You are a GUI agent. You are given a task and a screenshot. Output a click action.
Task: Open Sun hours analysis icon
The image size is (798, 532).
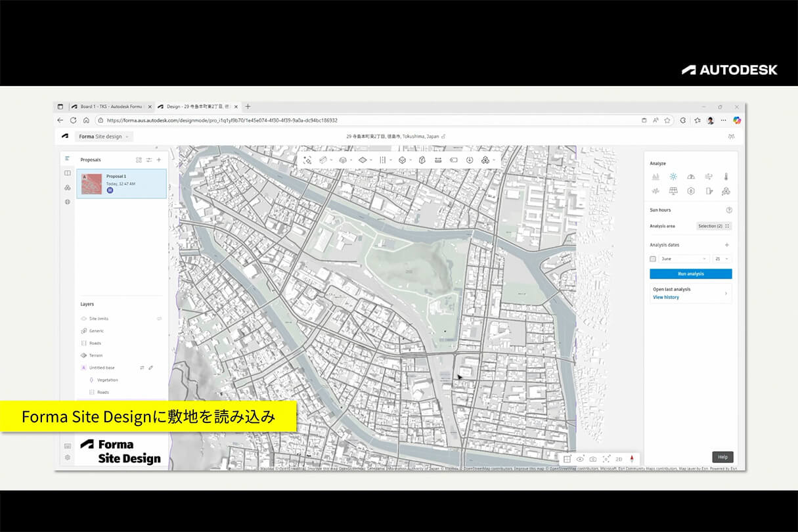point(673,177)
